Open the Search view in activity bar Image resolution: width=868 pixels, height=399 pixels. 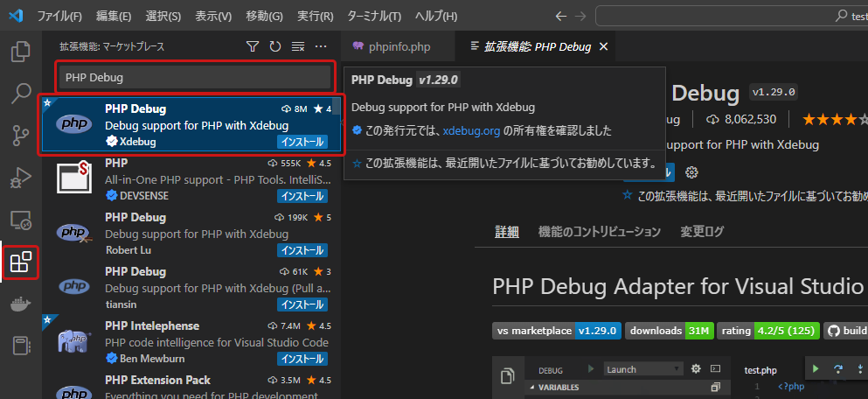[x=21, y=93]
